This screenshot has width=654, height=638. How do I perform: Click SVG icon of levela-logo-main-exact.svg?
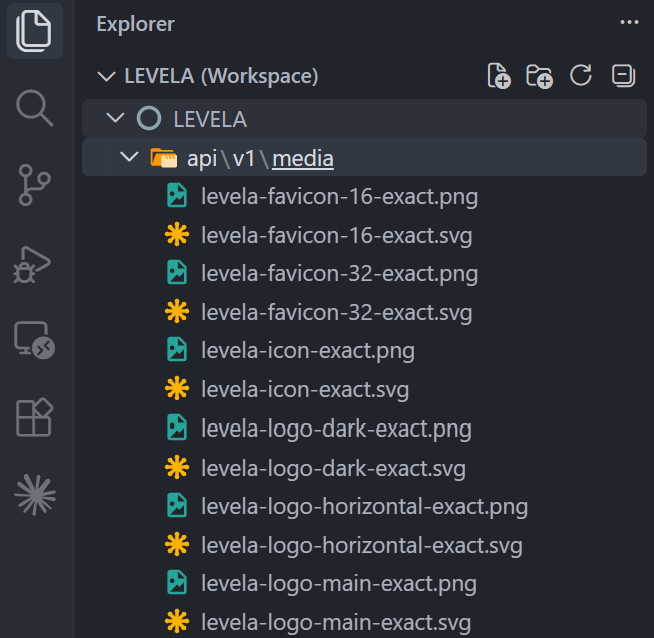click(177, 621)
